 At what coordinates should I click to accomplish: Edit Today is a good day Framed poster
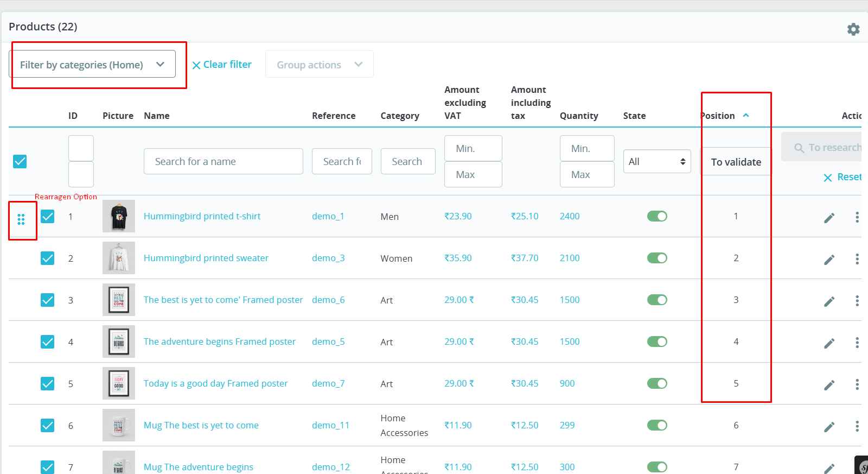(x=829, y=385)
